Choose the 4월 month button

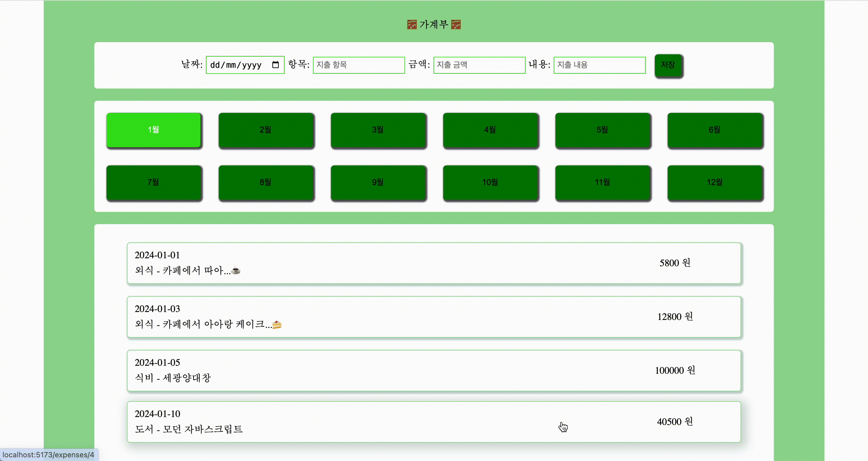[491, 130]
